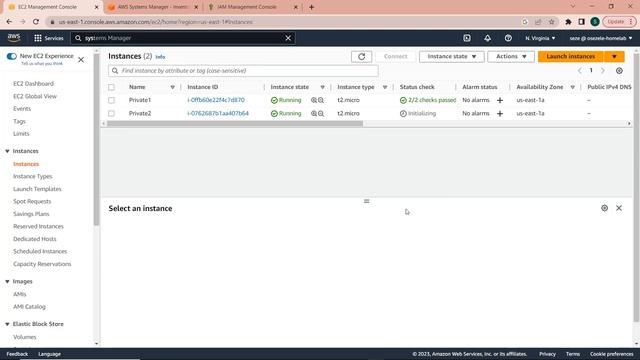Click the panel drag handle icon

pos(367,201)
